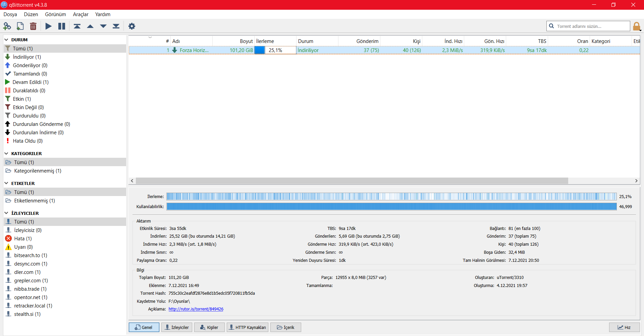Collapse the ETİKETLER section
The image size is (644, 336).
(6, 183)
